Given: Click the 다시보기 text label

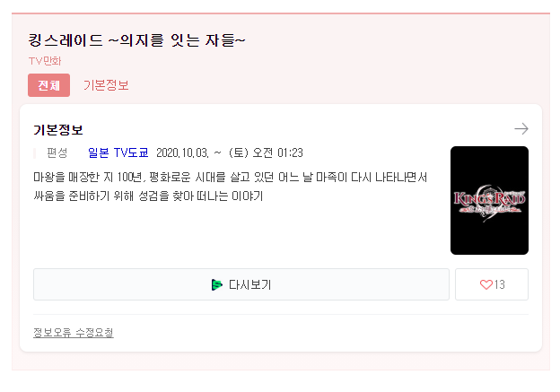Looking at the screenshot, I should click(250, 284).
